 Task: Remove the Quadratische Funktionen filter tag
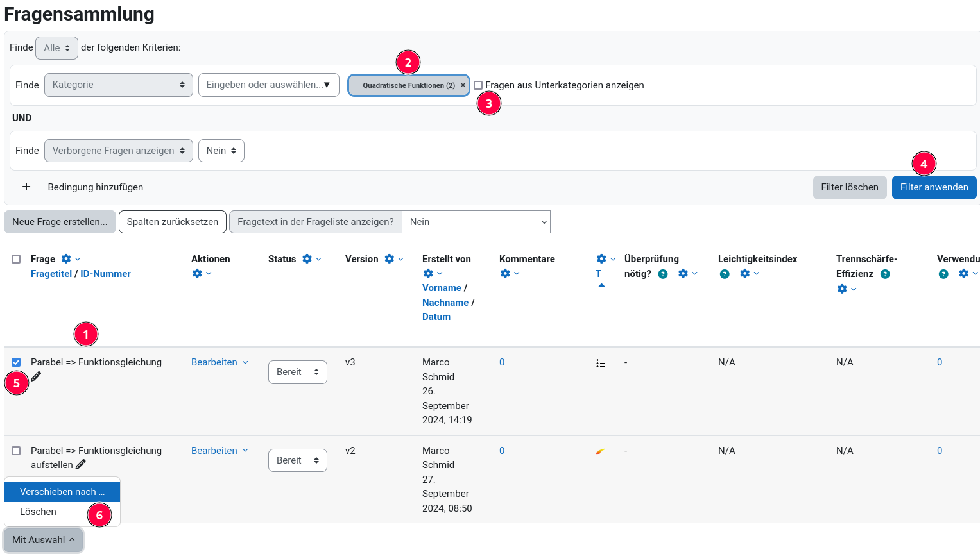[463, 85]
